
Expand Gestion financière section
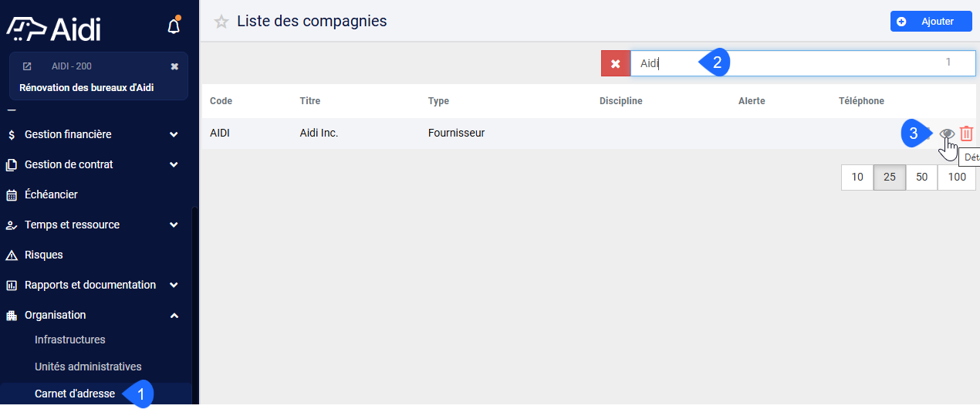click(x=174, y=134)
